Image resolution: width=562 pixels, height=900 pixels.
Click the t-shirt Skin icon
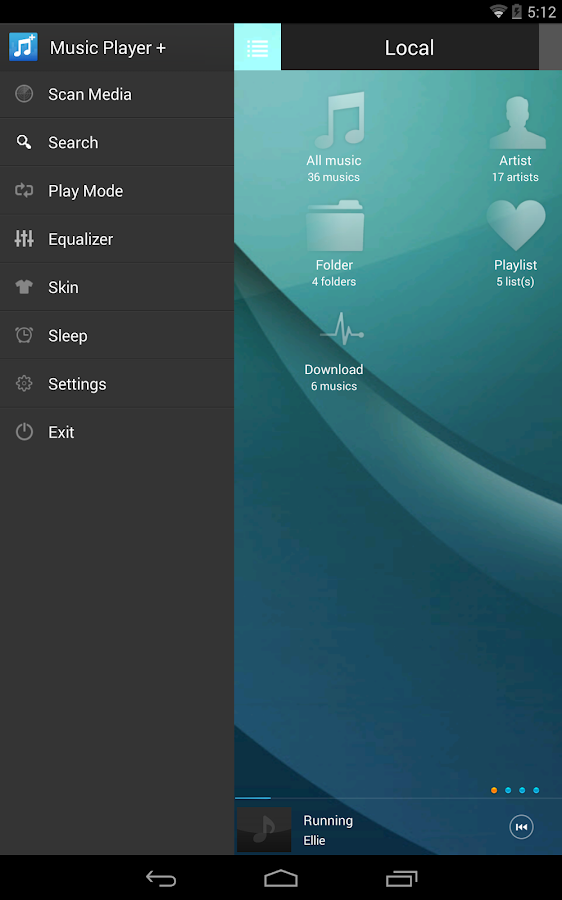[x=24, y=286]
